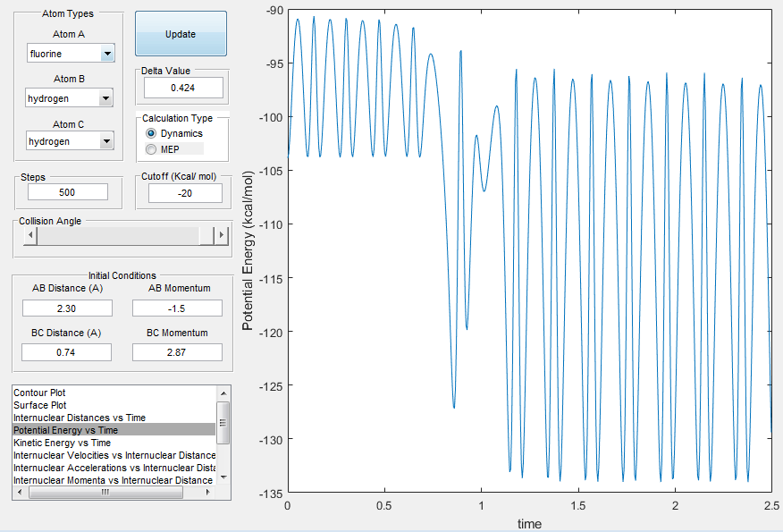Click plot list scroll-left arrow
The image size is (783, 532).
tap(20, 492)
